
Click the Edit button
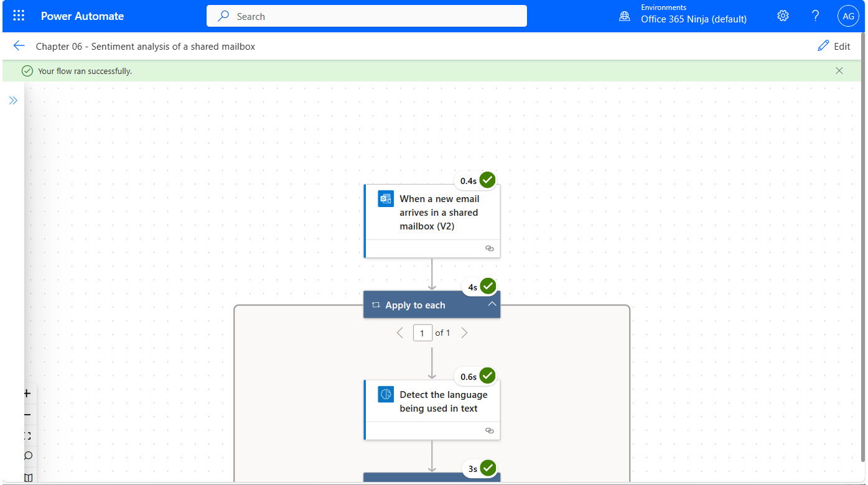[x=834, y=46]
